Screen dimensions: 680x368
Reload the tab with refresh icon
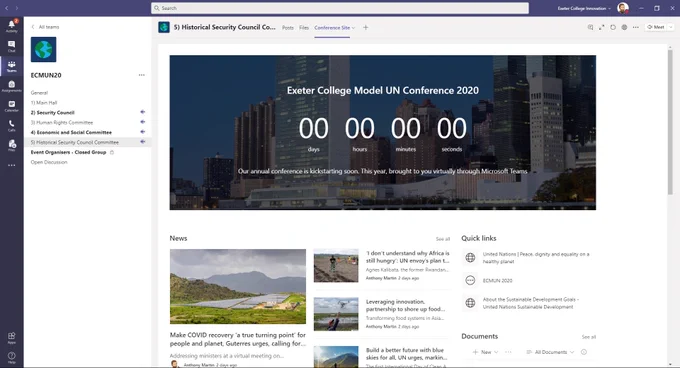click(x=613, y=27)
